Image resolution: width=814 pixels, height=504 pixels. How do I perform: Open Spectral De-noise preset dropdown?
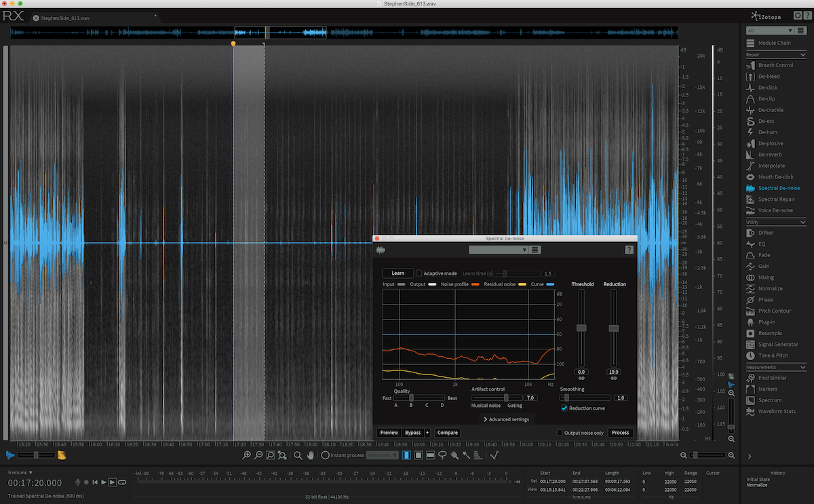point(498,250)
